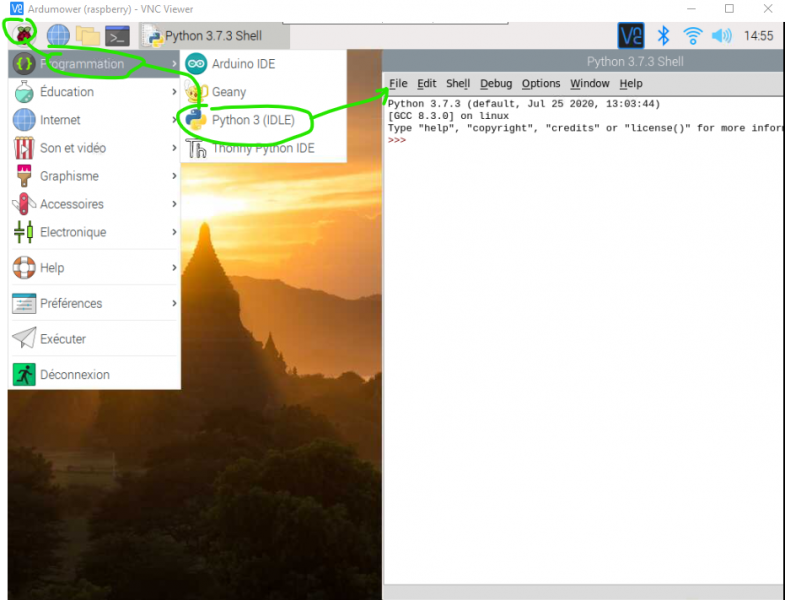785x600 pixels.
Task: Open the Accessoires category
Action: (94, 204)
